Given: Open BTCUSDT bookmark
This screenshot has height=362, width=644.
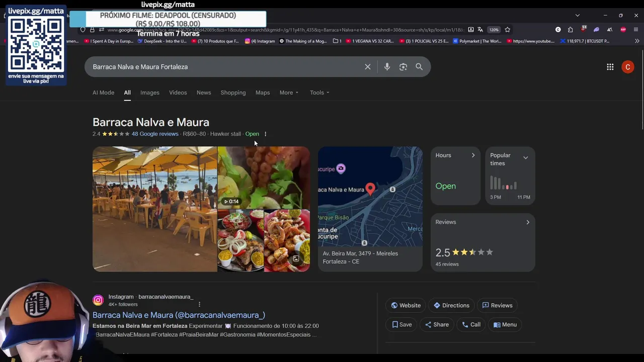Looking at the screenshot, I should [585, 41].
